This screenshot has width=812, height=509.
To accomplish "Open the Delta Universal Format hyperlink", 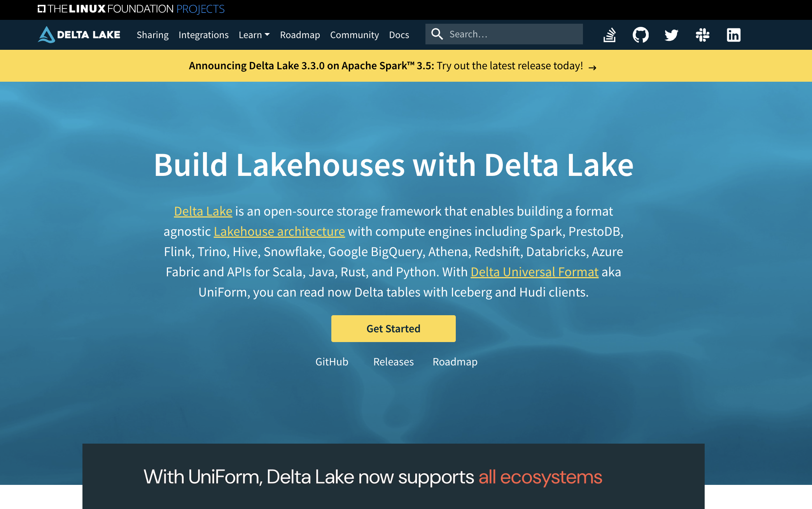I will point(534,272).
